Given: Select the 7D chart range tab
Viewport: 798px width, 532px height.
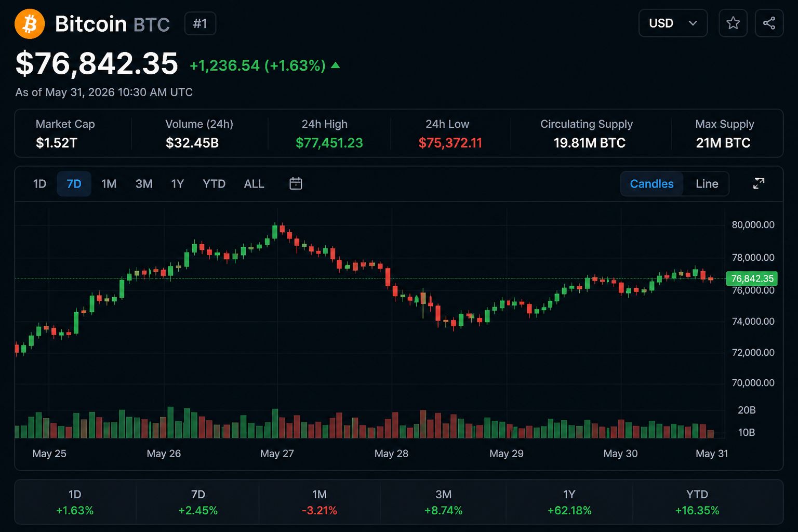Looking at the screenshot, I should (x=74, y=184).
